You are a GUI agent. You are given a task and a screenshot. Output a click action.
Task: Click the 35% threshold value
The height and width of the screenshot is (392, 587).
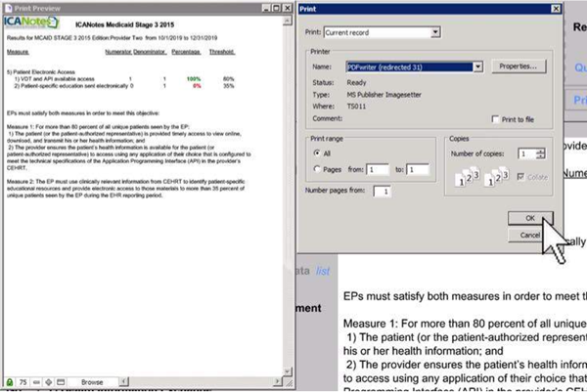(x=228, y=86)
